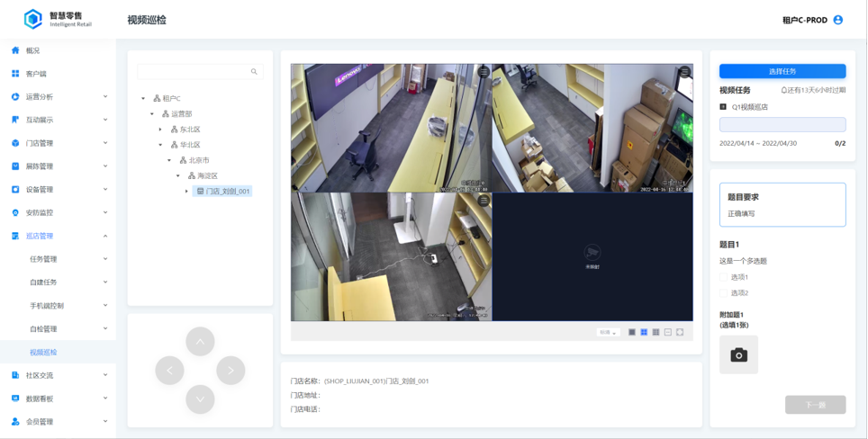Screen dimensions: 868x439
Task: Click the camera snapshot upload icon
Action: point(738,355)
